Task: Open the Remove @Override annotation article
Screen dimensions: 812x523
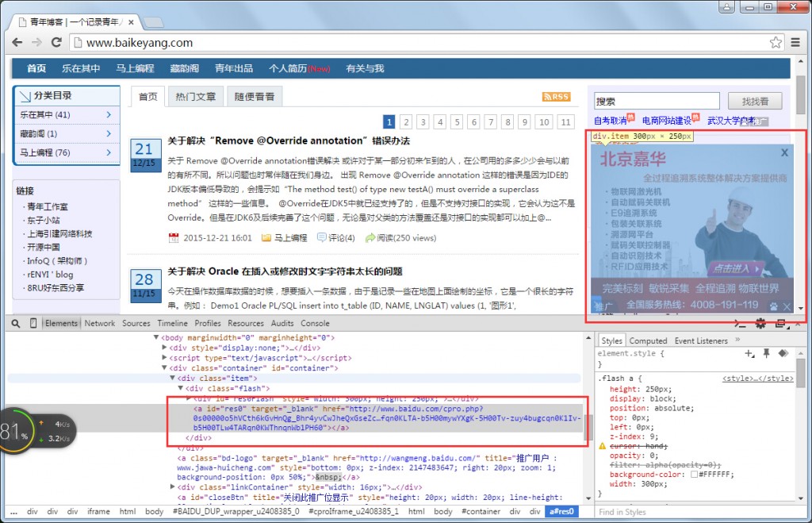Action: (289, 140)
